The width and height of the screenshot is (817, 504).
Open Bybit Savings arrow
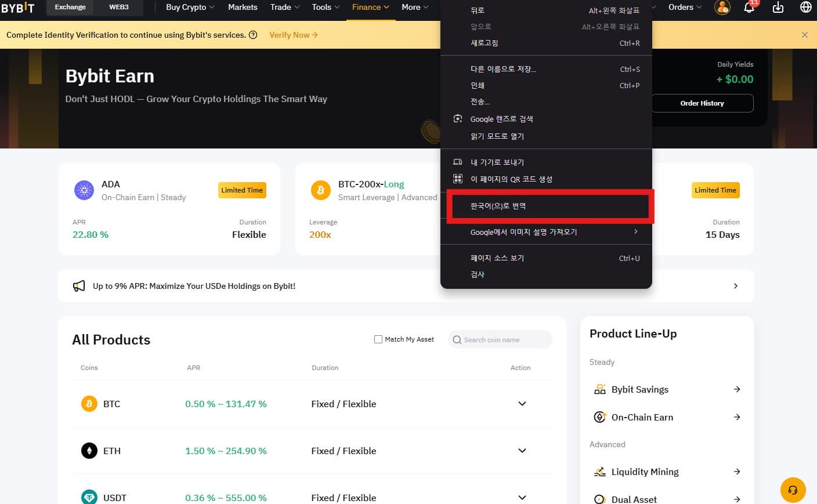click(x=737, y=389)
